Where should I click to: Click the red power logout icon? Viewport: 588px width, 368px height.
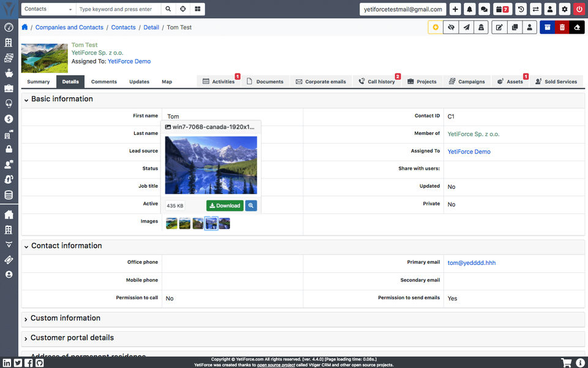coord(579,9)
